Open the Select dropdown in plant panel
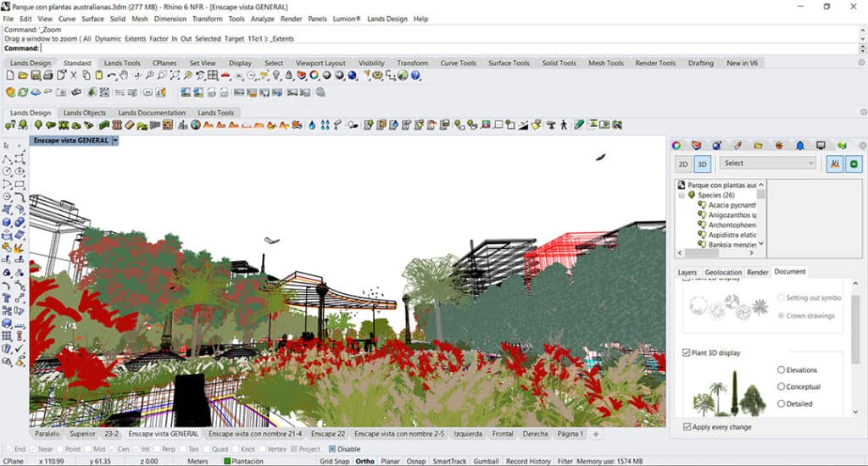Viewport: 868px width, 466px height. (767, 164)
